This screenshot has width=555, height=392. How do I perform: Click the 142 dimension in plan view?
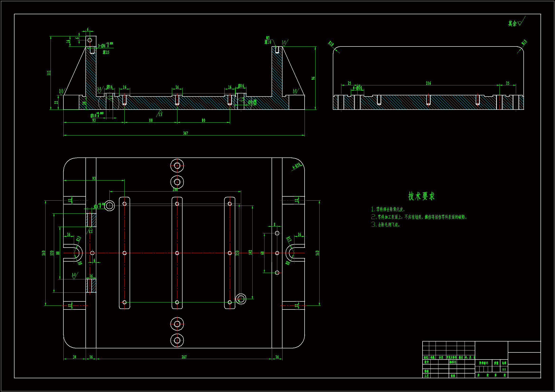coord(250,252)
